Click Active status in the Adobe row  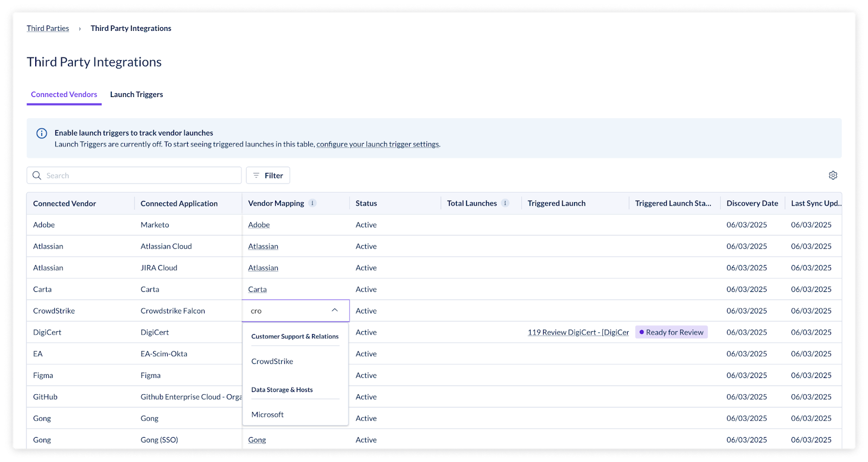[x=366, y=224]
